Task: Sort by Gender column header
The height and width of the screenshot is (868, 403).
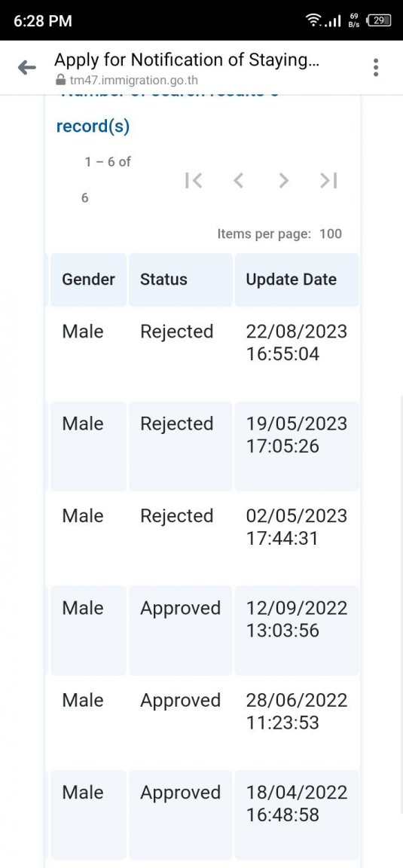Action: (x=89, y=280)
